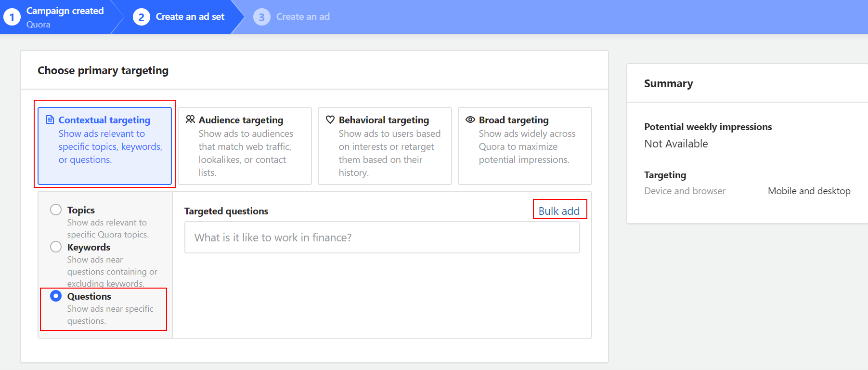Click the step 2 number circle
Screen dimensions: 868x370
(141, 17)
